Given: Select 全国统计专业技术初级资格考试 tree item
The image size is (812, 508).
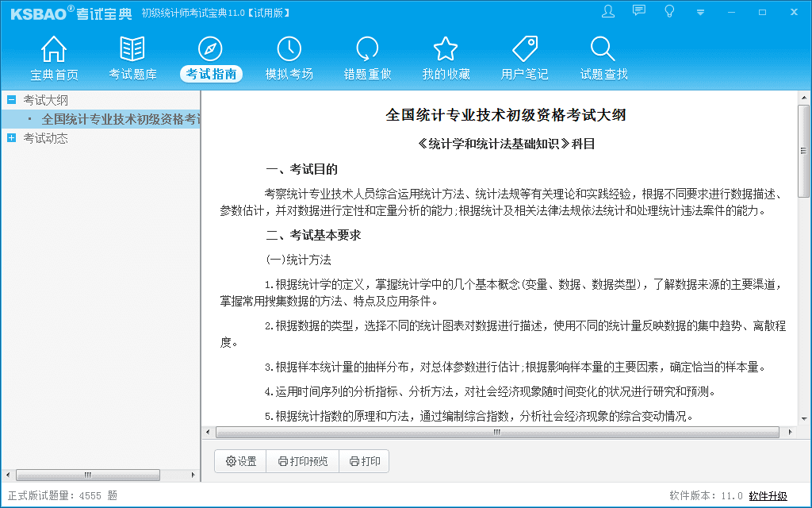Looking at the screenshot, I should 119,119.
